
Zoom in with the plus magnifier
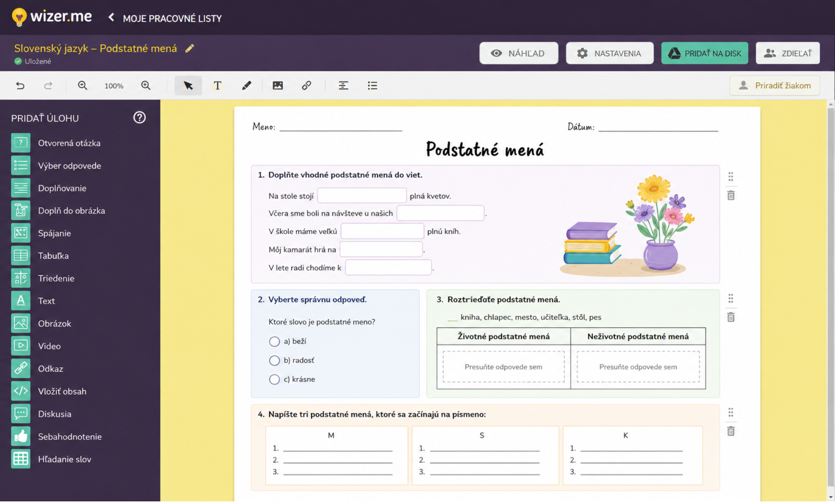(146, 86)
